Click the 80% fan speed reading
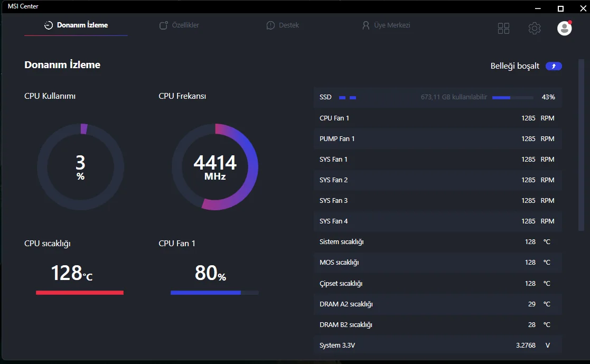Image resolution: width=590 pixels, height=364 pixels. 210,273
